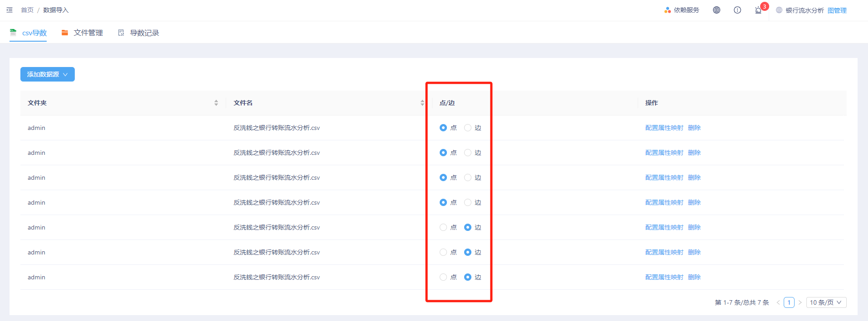Click the 依赖服务 colored dots icon
Screen dimensions: 868x321
[x=667, y=10]
